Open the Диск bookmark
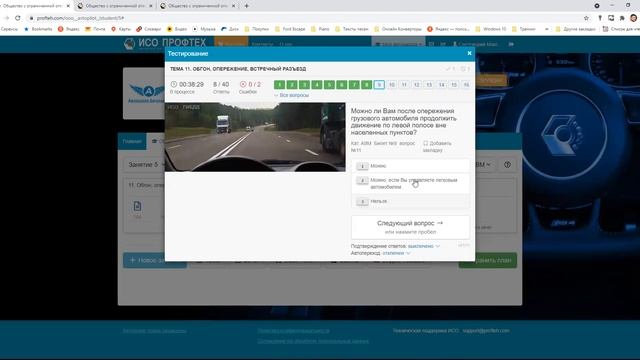Viewport: 640px width, 360px height. tap(230, 29)
